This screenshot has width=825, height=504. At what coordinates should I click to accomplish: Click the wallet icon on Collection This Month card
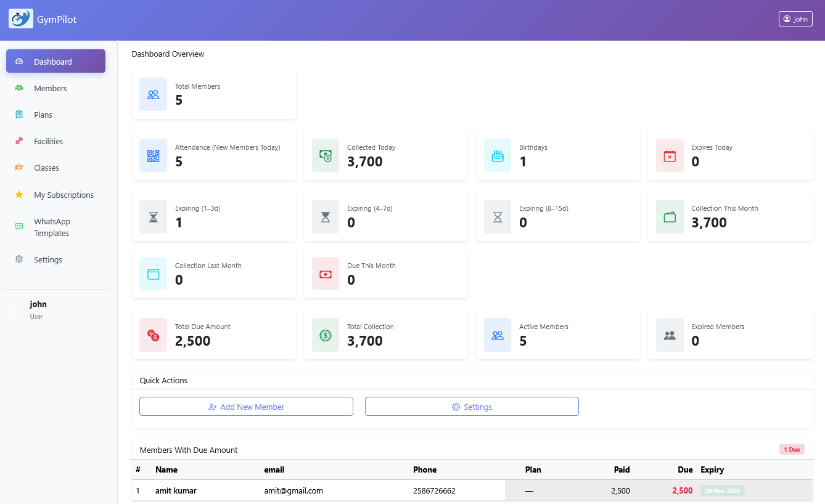[x=670, y=216]
